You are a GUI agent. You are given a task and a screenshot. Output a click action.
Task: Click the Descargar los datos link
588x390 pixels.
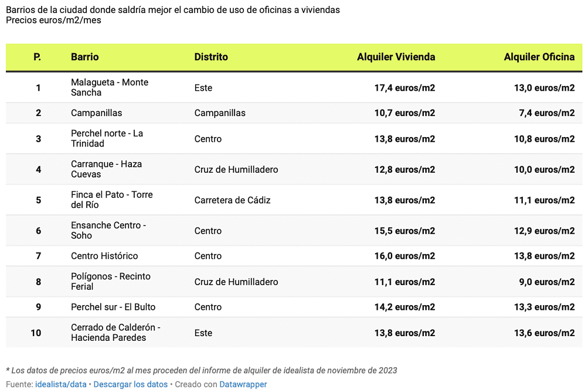[130, 385]
